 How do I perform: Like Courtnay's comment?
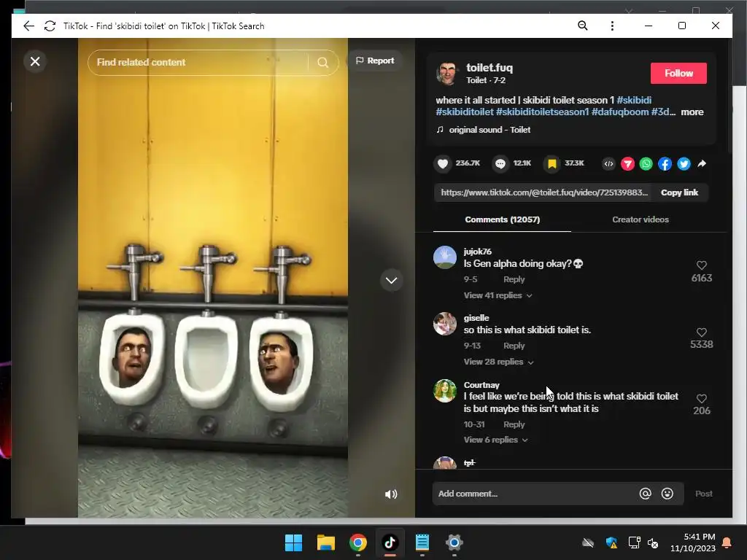(x=702, y=399)
